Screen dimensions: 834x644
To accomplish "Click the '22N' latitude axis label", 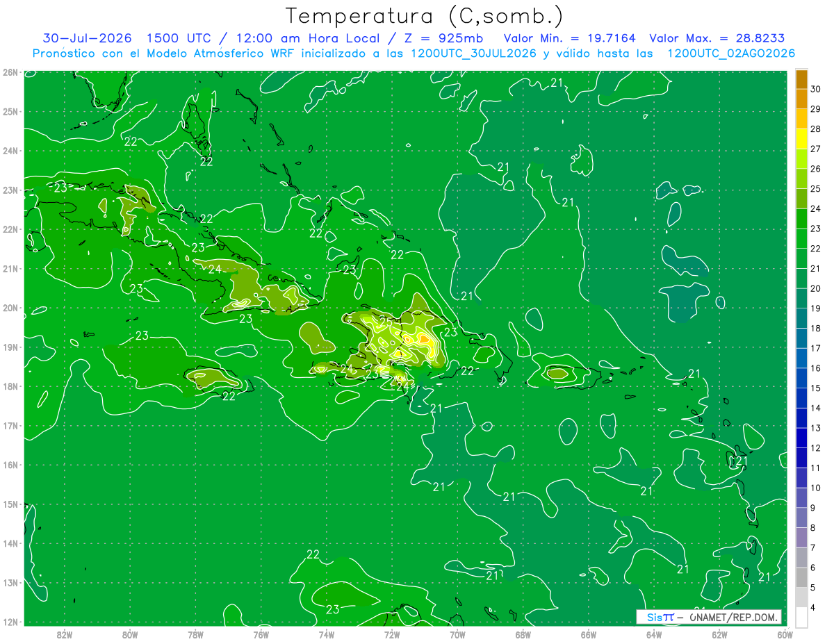I will point(10,229).
